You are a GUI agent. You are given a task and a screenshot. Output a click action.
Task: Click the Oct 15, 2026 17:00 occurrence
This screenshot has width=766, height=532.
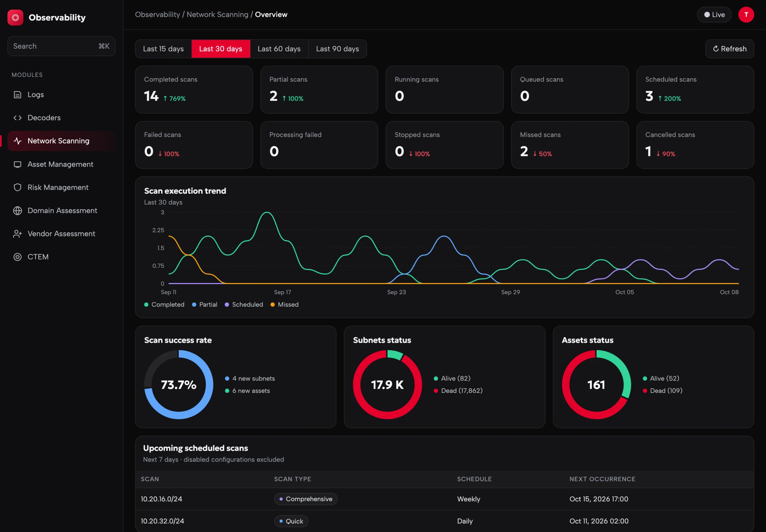(599, 499)
